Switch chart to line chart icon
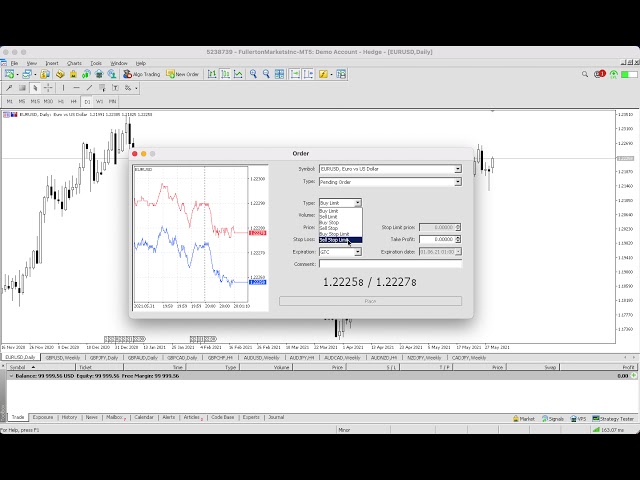The height and width of the screenshot is (480, 640). 238,74
